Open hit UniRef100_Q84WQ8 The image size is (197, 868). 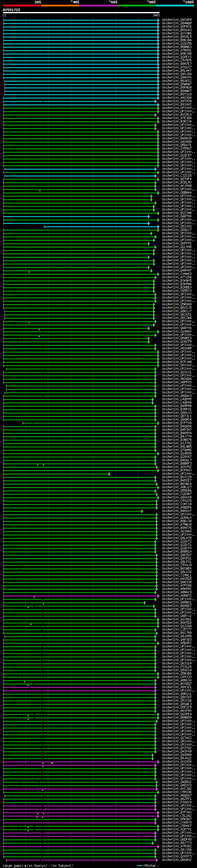(x=176, y=23)
